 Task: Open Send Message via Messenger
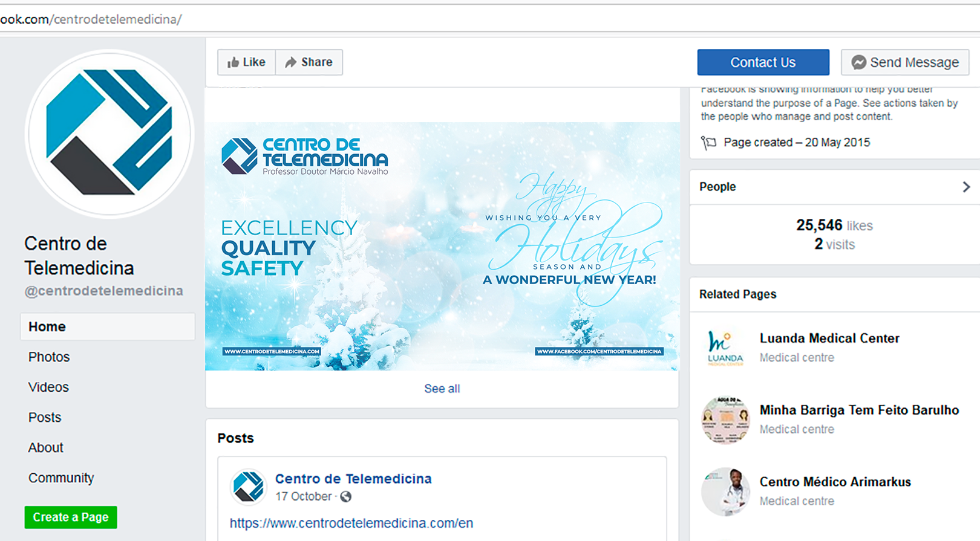click(x=905, y=62)
